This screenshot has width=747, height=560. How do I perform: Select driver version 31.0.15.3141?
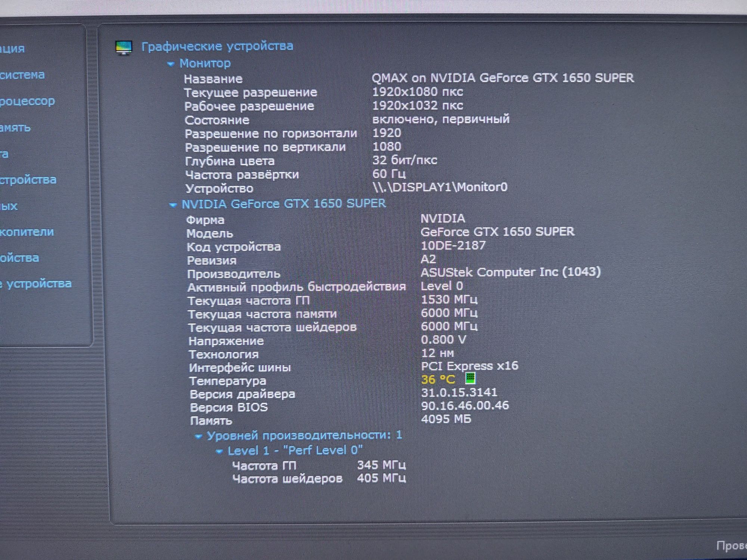click(x=459, y=393)
